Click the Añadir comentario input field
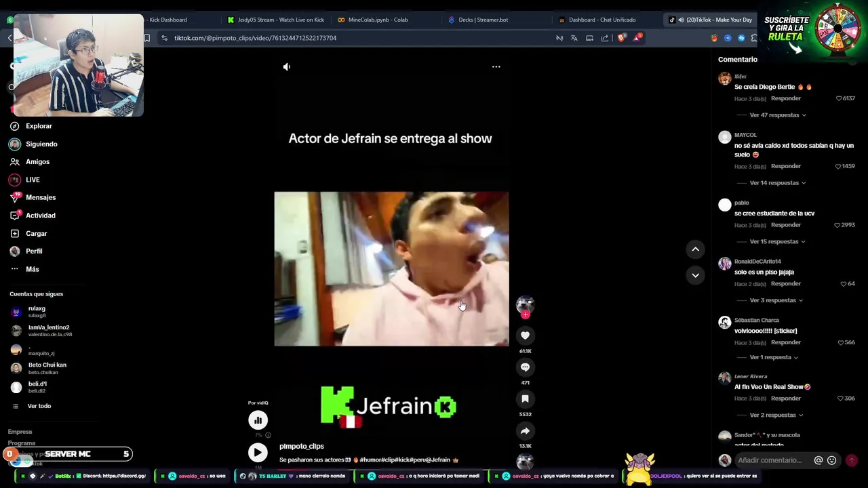 click(770, 460)
